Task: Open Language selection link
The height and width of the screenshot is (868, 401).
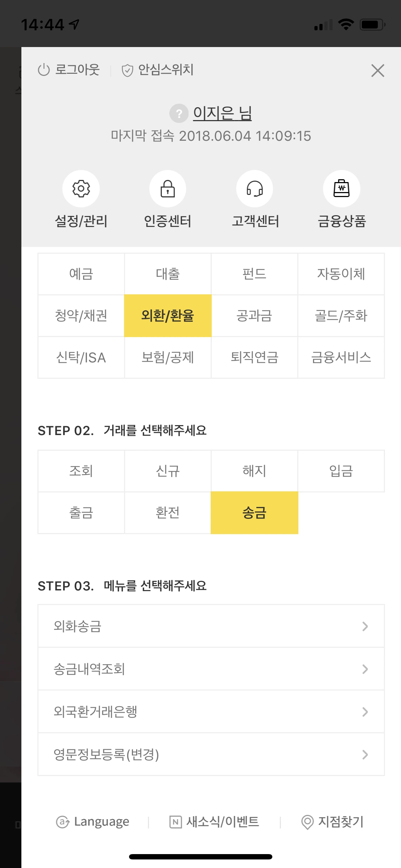Action: point(93,822)
